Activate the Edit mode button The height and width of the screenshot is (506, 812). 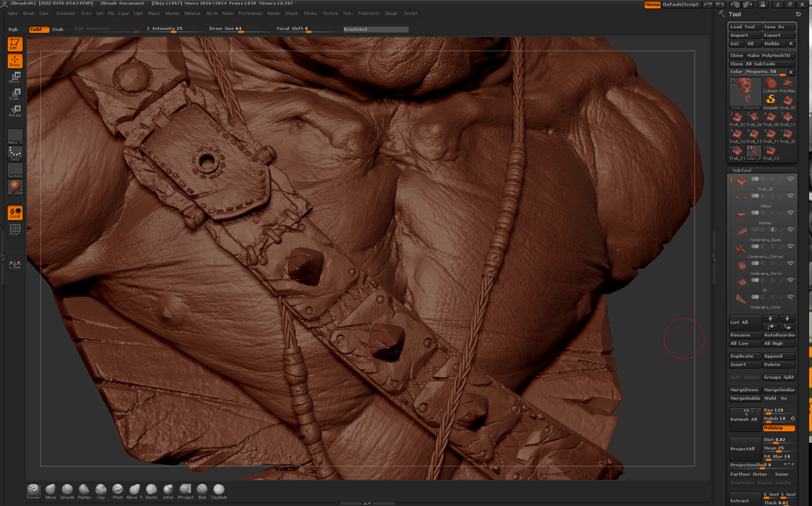coord(15,44)
